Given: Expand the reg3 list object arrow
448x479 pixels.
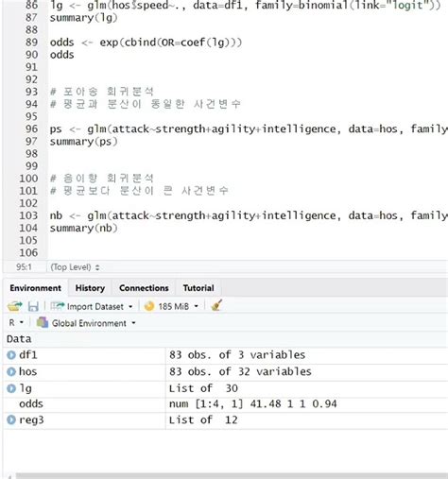Looking at the screenshot, I should click(x=11, y=419).
